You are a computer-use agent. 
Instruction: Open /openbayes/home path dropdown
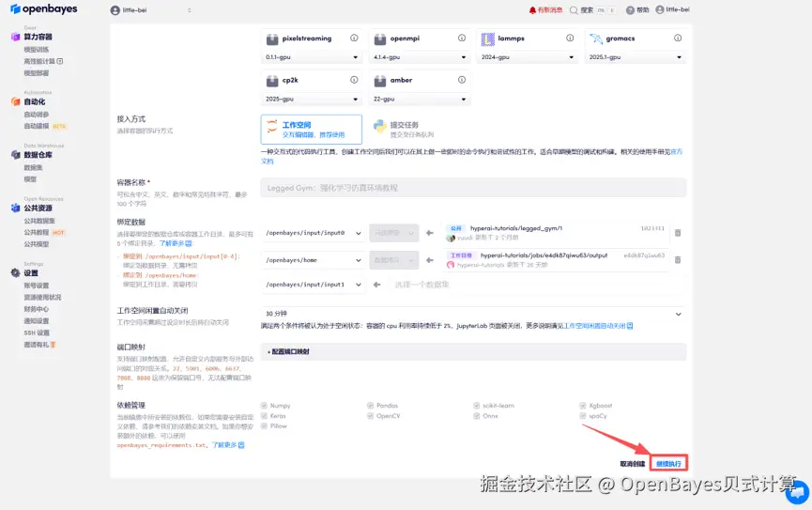tap(313, 259)
